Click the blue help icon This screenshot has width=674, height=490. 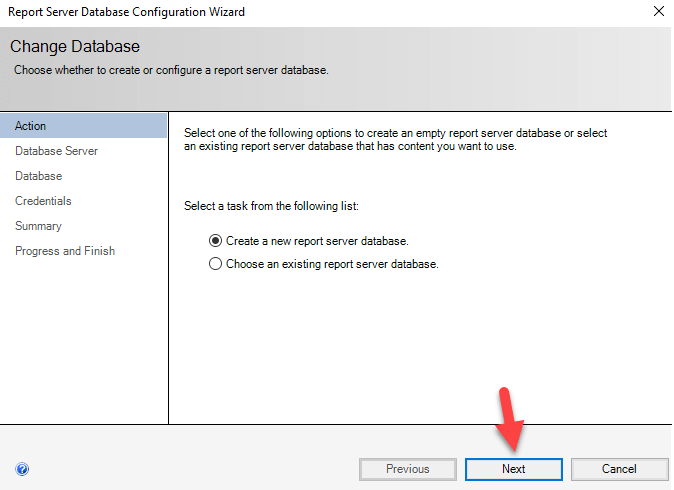[22, 468]
